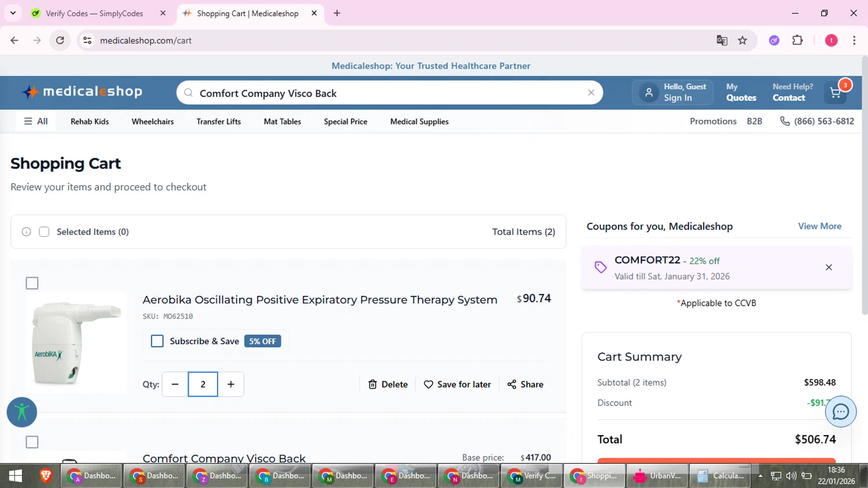Save Aerobika item for later
Viewport: 868px width, 488px height.
[x=457, y=384]
